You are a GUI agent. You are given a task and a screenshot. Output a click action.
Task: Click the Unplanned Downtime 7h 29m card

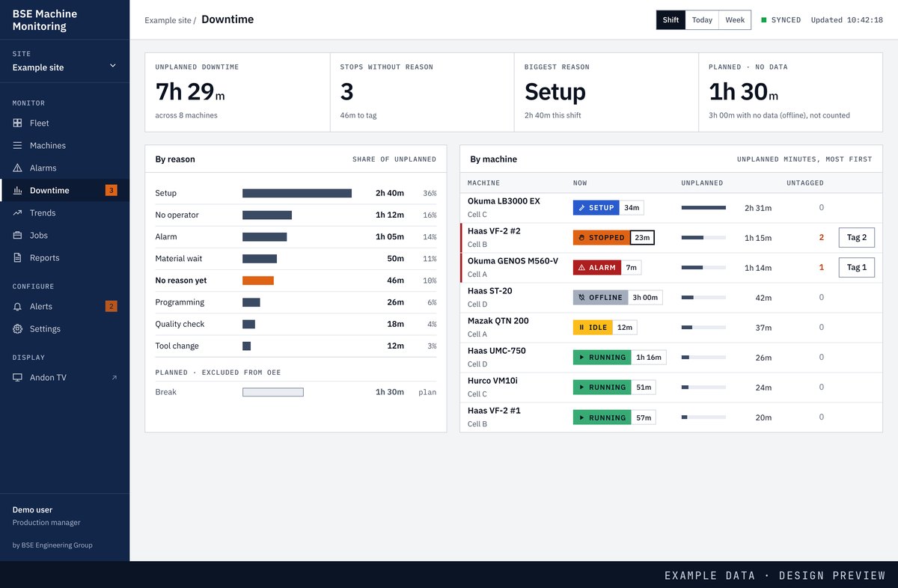click(237, 92)
